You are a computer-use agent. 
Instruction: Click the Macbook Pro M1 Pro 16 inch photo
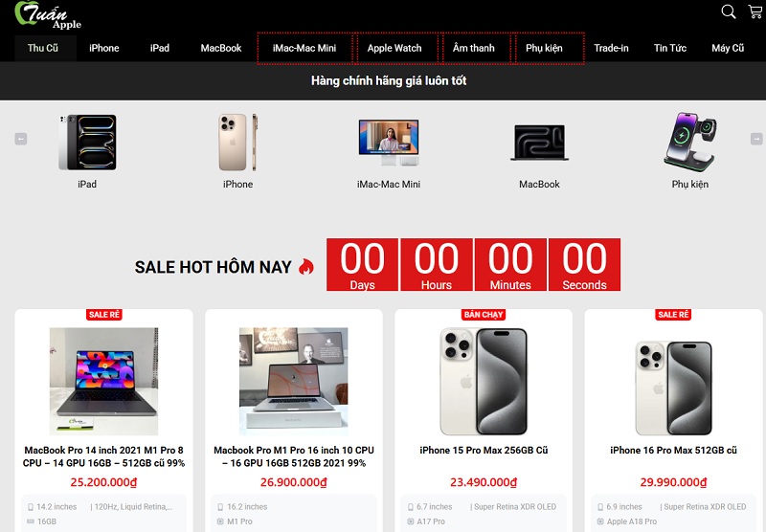point(294,381)
